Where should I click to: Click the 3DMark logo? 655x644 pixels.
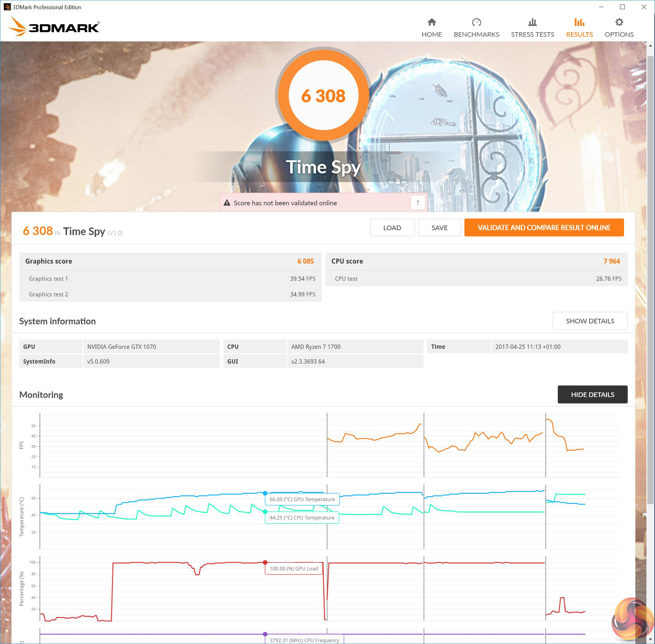[54, 27]
